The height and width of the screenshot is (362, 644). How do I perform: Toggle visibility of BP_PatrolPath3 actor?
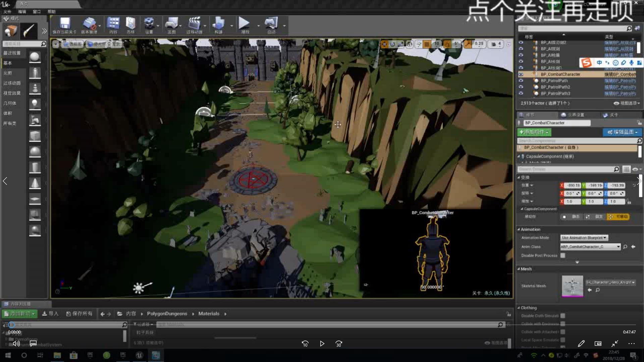[521, 94]
